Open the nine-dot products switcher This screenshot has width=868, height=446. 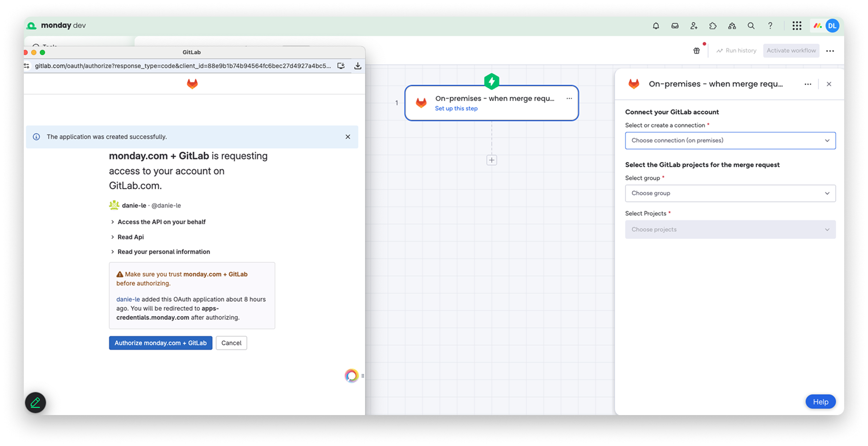(797, 26)
